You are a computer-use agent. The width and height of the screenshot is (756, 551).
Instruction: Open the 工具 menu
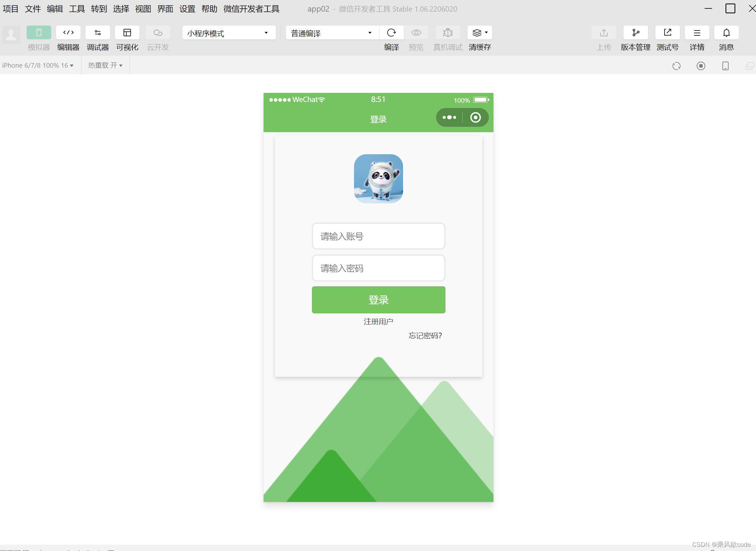point(77,9)
